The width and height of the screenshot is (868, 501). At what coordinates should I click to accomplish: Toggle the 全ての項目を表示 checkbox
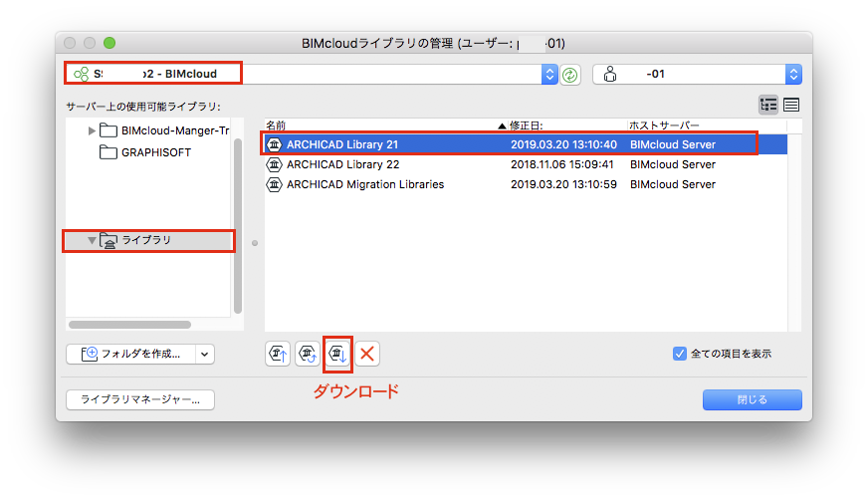pos(680,354)
